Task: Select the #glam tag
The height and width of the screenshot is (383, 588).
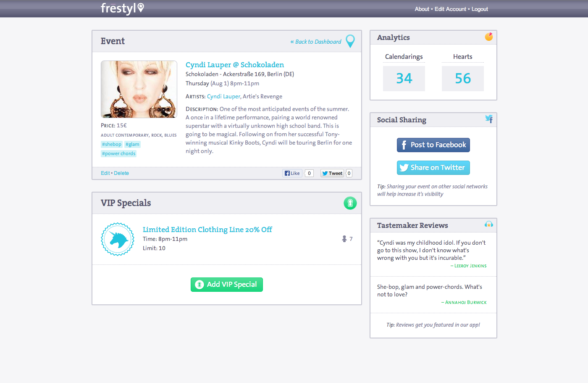Action: click(x=132, y=144)
